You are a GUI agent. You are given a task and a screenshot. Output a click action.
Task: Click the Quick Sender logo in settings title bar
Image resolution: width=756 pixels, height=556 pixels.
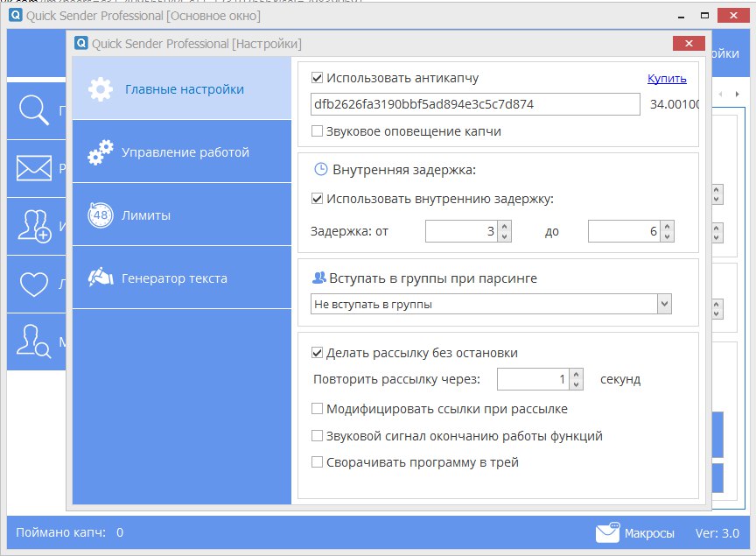(x=81, y=43)
